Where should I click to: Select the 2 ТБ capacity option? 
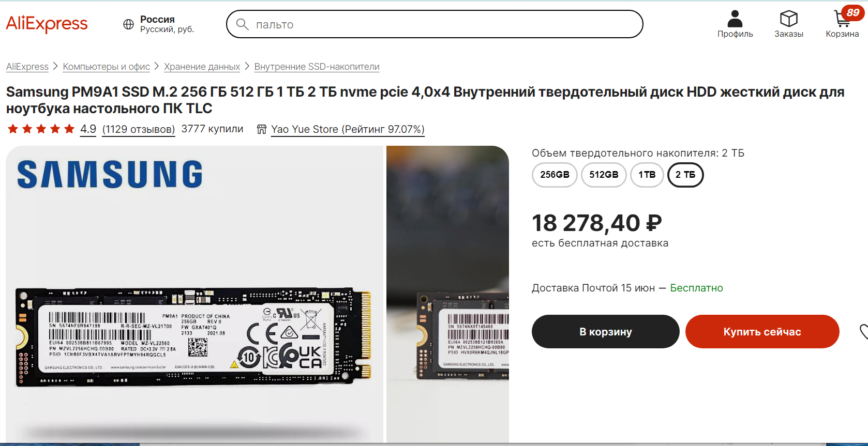point(685,175)
